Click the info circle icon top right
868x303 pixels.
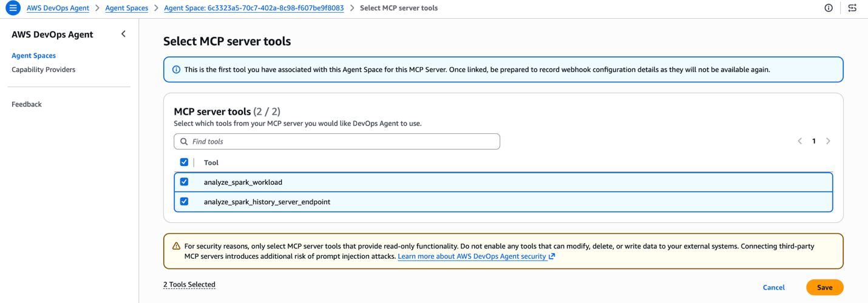click(x=829, y=8)
